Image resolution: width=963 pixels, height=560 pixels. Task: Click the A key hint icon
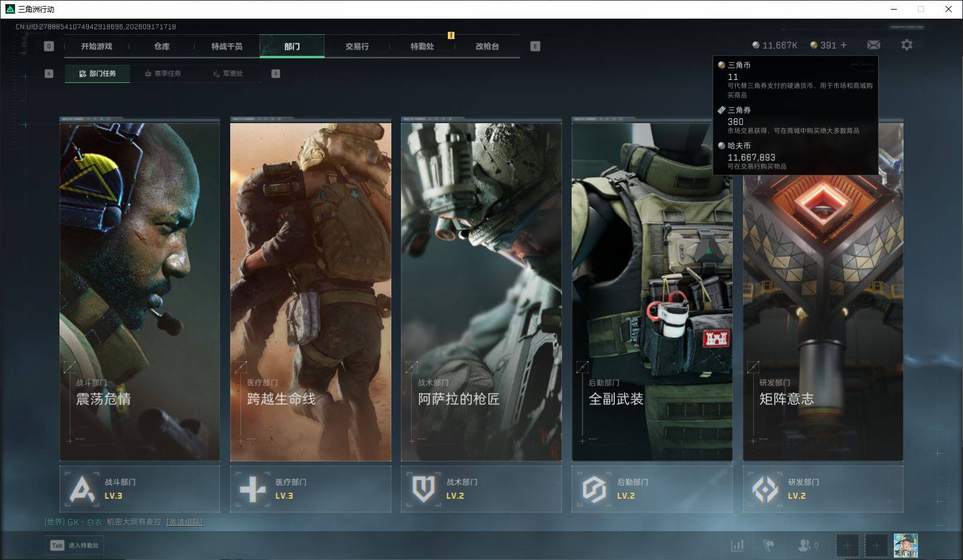(49, 74)
